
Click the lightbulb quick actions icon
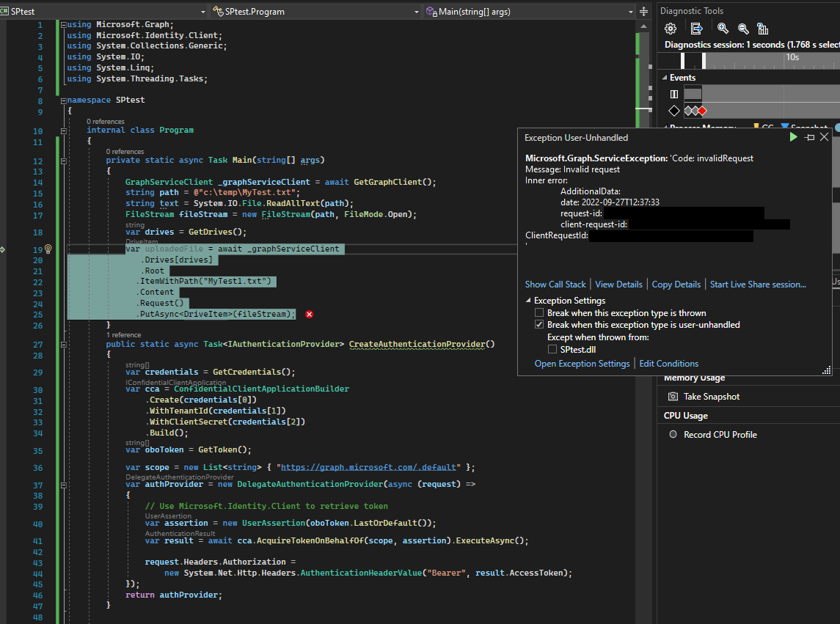[48, 249]
